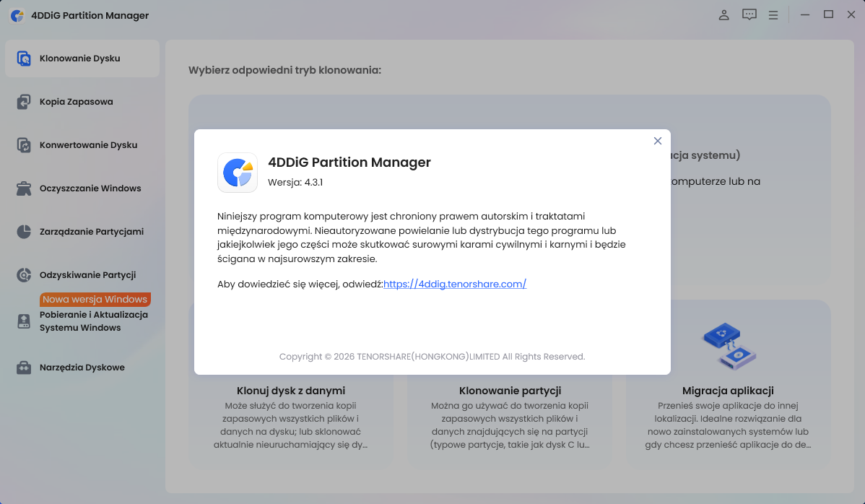Image resolution: width=865 pixels, height=504 pixels.
Task: Open the user account icon
Action: tap(723, 15)
